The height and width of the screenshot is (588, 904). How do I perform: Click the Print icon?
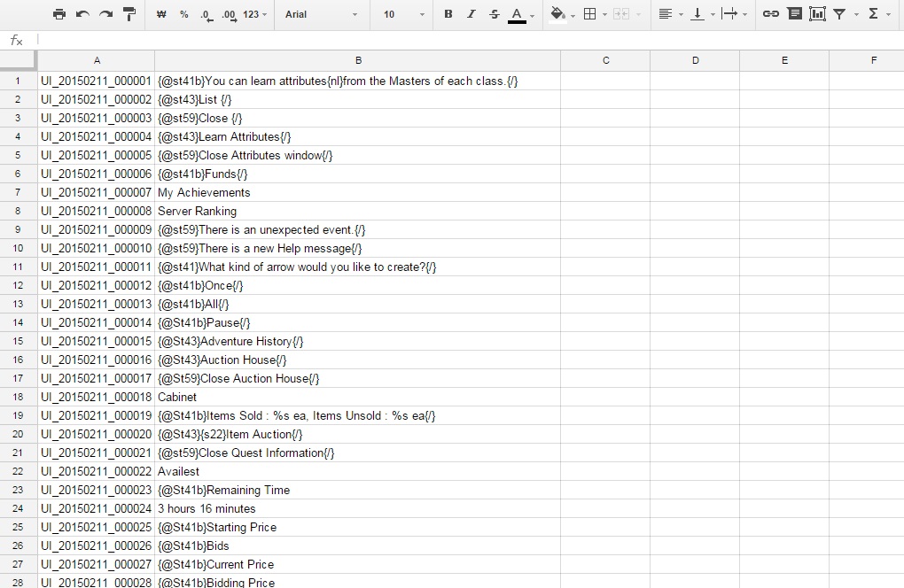tap(58, 14)
